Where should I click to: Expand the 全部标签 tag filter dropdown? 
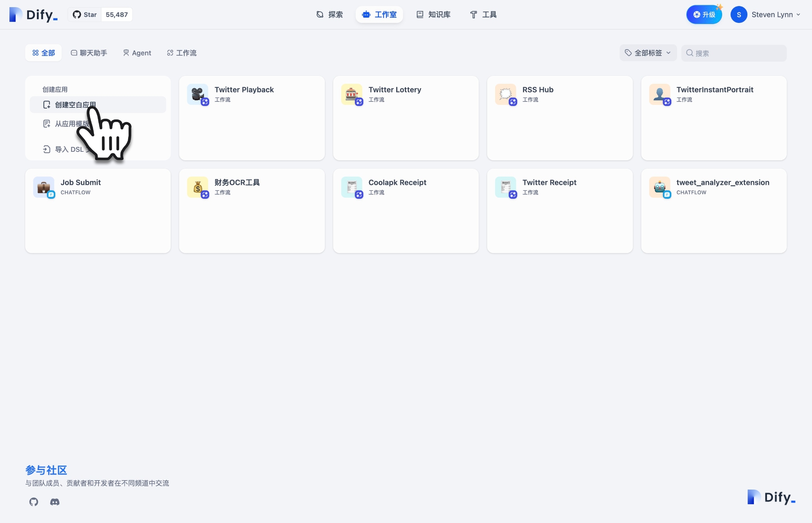(648, 53)
